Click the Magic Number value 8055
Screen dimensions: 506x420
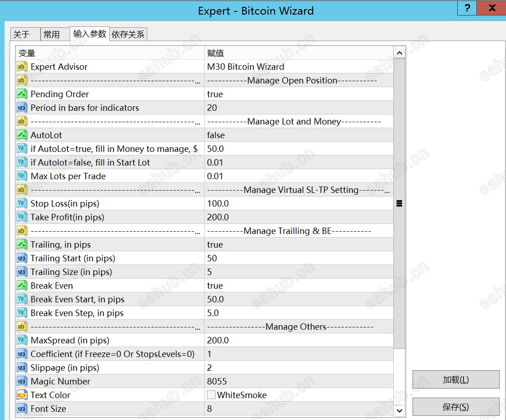point(217,381)
